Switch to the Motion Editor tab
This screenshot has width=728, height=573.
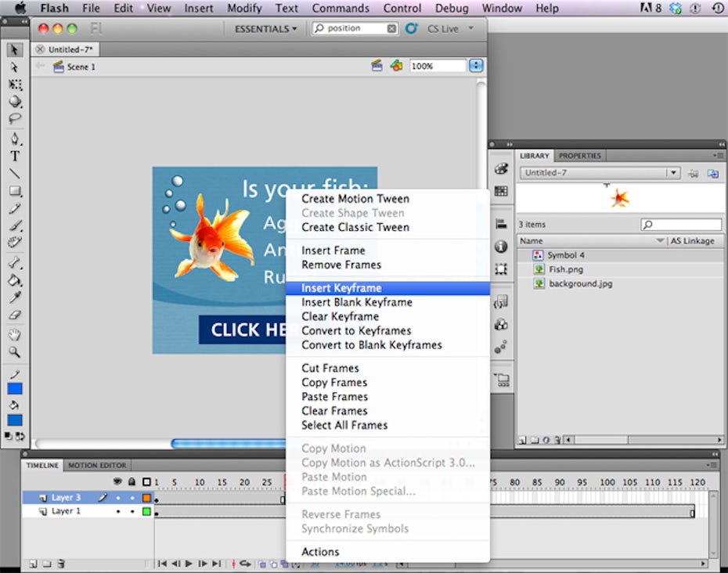point(97,465)
